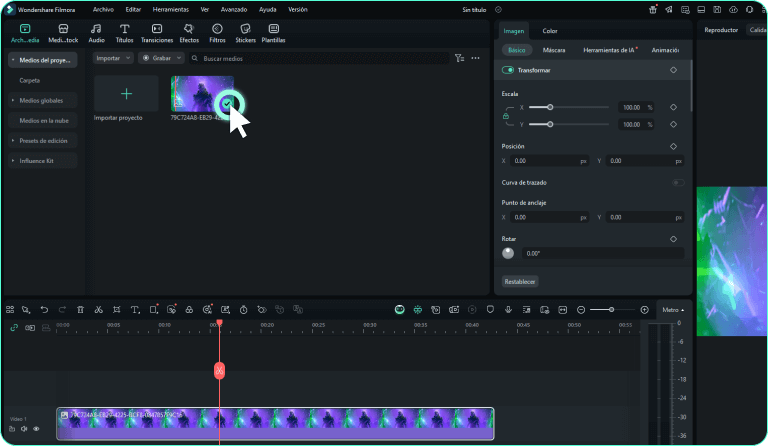This screenshot has width=768, height=446.
Task: Expand the Grabar dropdown
Action: click(161, 58)
